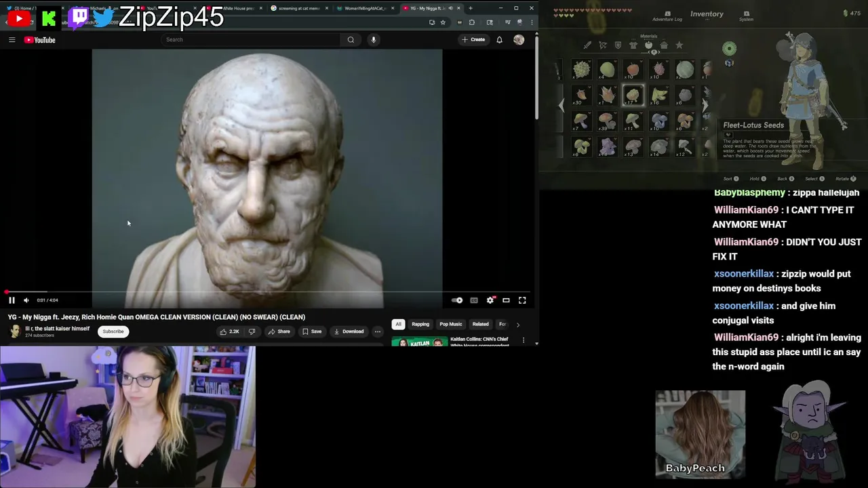
Task: Go to previous inventory page arrow
Action: [561, 106]
